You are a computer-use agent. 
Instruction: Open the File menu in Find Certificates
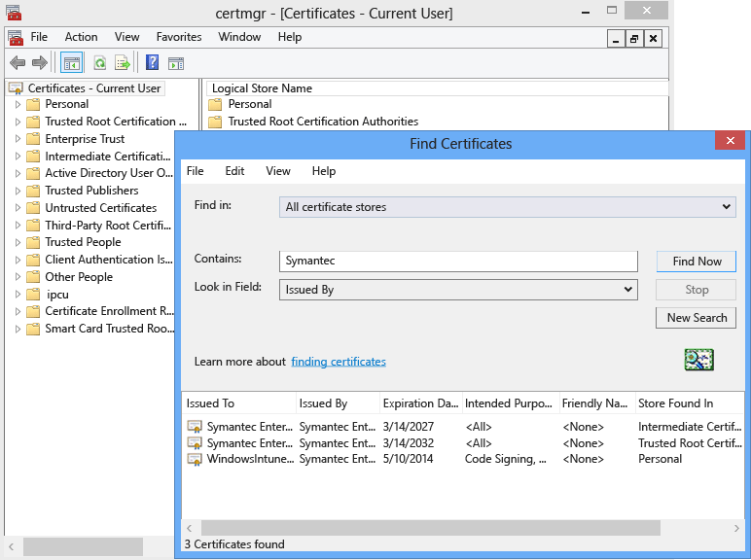(x=195, y=171)
